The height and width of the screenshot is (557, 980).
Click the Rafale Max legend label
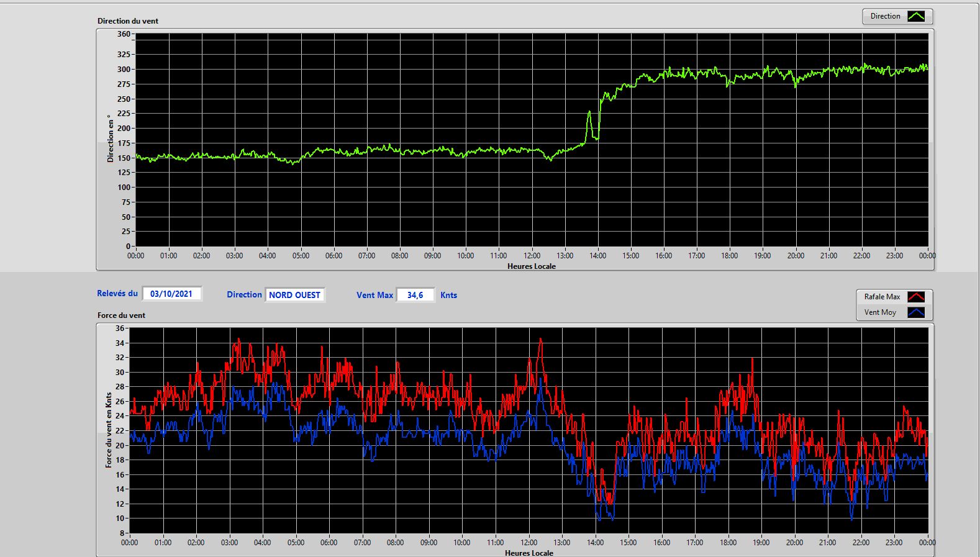[x=882, y=297]
